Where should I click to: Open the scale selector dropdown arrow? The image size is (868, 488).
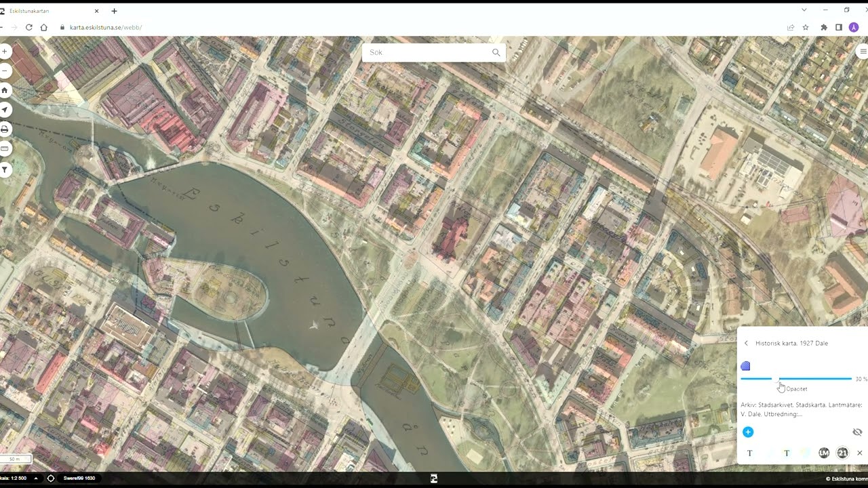click(x=36, y=479)
